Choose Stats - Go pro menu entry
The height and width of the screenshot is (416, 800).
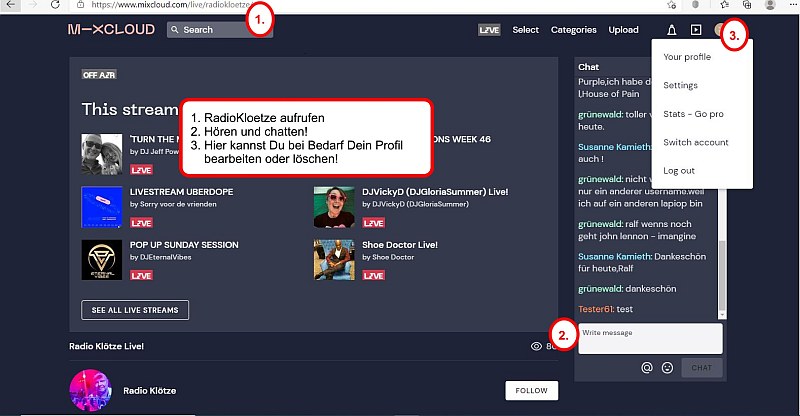[693, 114]
